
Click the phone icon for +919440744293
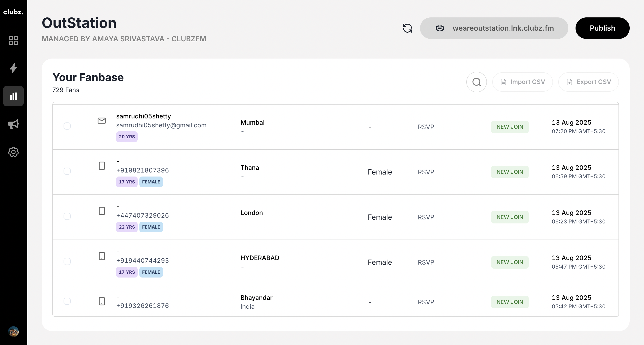[102, 256]
